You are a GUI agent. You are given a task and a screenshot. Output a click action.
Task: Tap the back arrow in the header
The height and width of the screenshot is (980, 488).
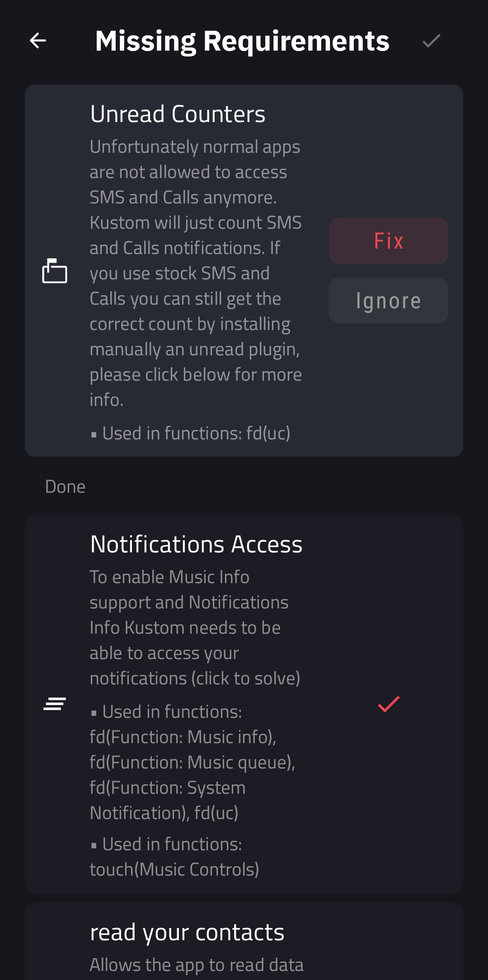[38, 41]
